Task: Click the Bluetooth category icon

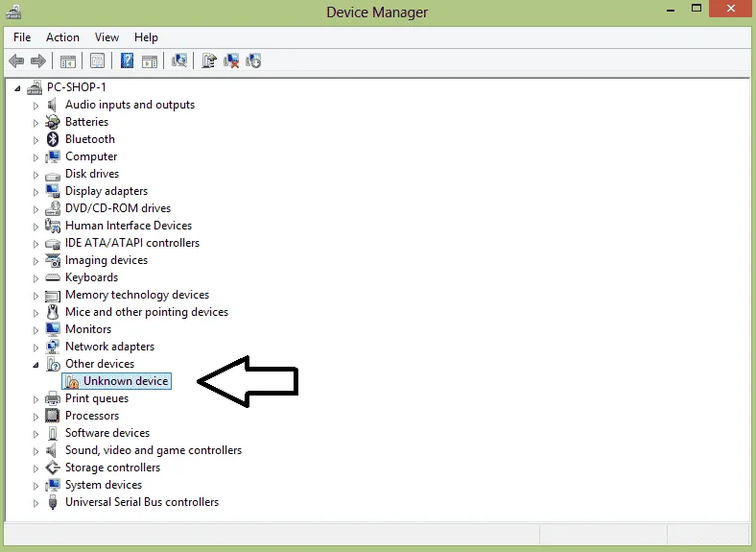Action: coord(53,139)
